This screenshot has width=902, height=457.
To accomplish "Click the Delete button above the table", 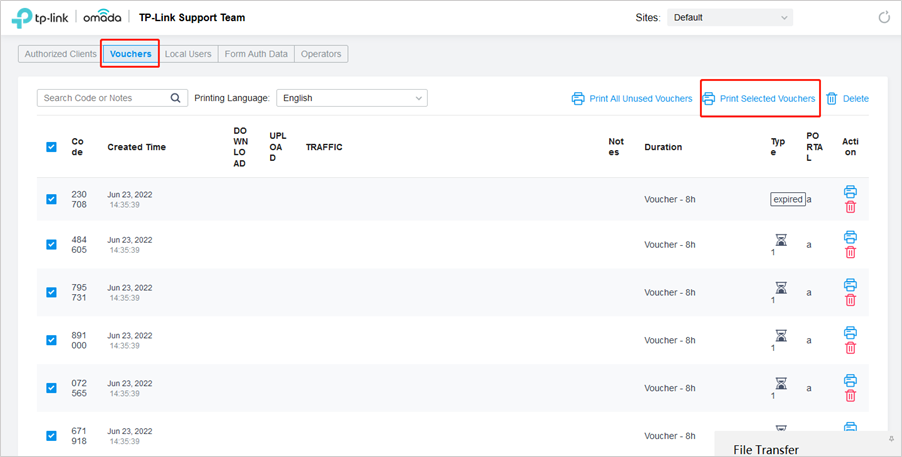I will (x=847, y=98).
